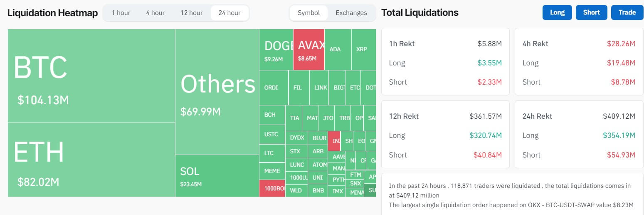This screenshot has height=215, width=644.
Task: Choose the 12 hour timeframe
Action: [191, 13]
